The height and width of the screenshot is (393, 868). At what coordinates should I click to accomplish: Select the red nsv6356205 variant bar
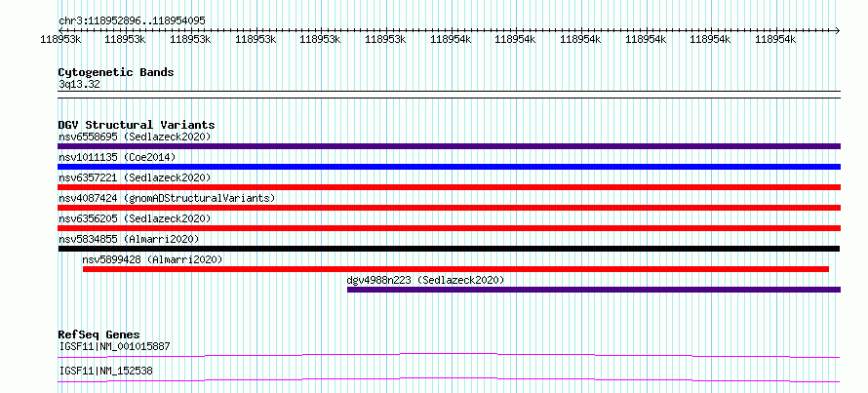click(x=449, y=228)
